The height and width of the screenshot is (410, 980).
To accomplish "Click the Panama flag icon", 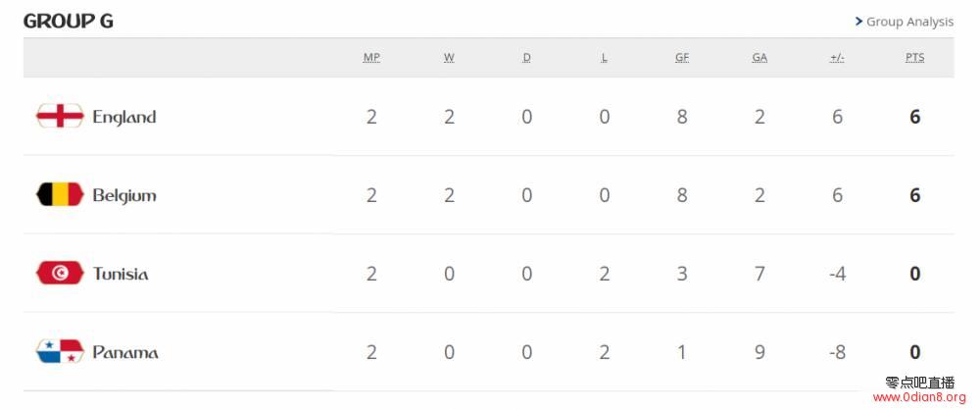I will [60, 351].
